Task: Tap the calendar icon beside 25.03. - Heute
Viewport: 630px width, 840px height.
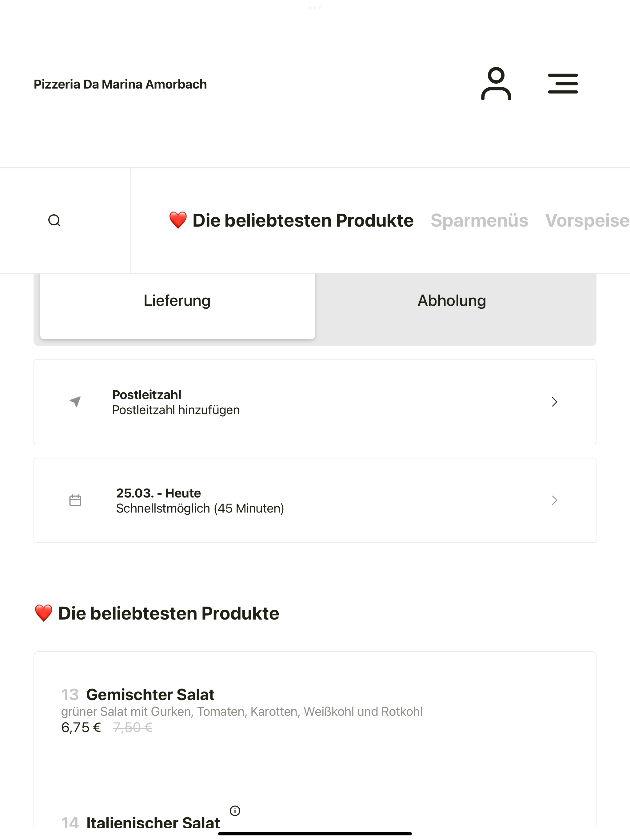Action: tap(75, 500)
